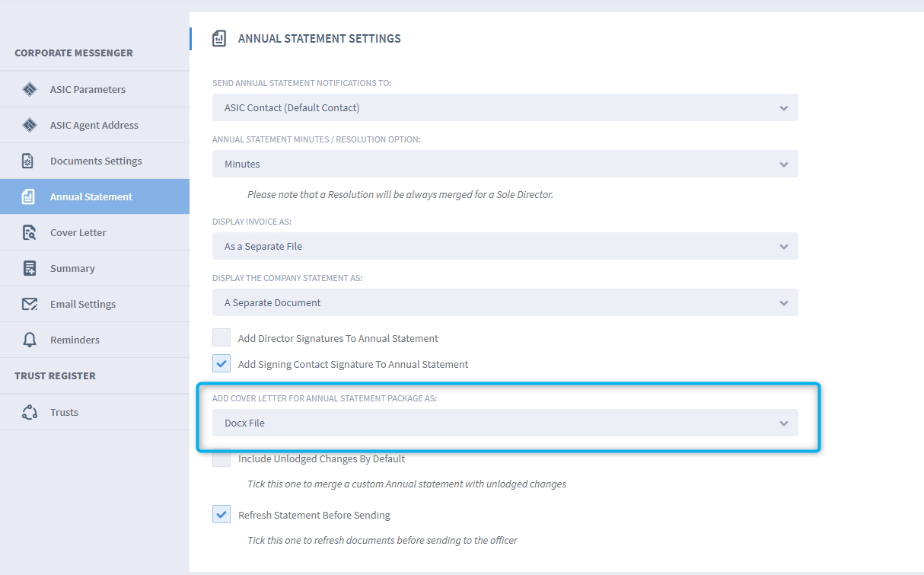The width and height of the screenshot is (924, 575).
Task: Untick Add Signing Contact Signature checkbox
Action: [x=221, y=363]
